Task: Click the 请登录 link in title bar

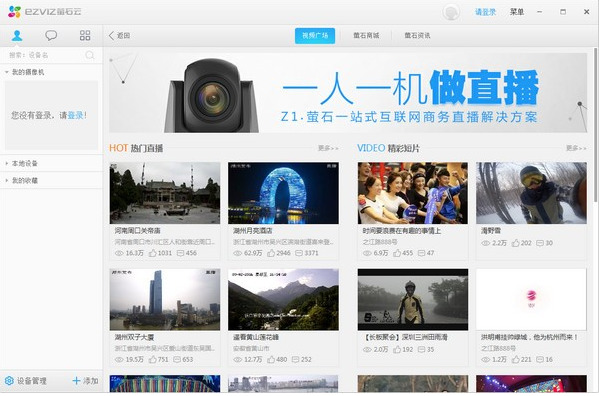Action: point(485,12)
